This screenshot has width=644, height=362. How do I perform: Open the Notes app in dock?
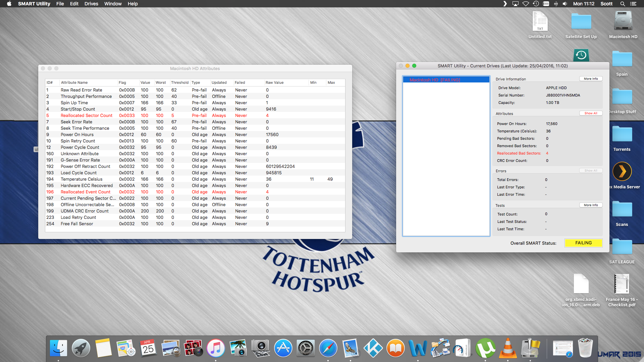tap(103, 348)
